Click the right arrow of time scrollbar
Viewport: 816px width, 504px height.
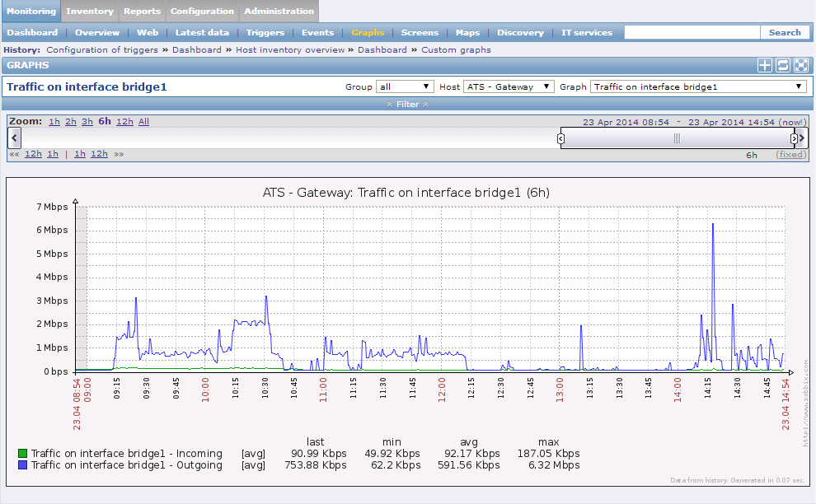pyautogui.click(x=802, y=138)
